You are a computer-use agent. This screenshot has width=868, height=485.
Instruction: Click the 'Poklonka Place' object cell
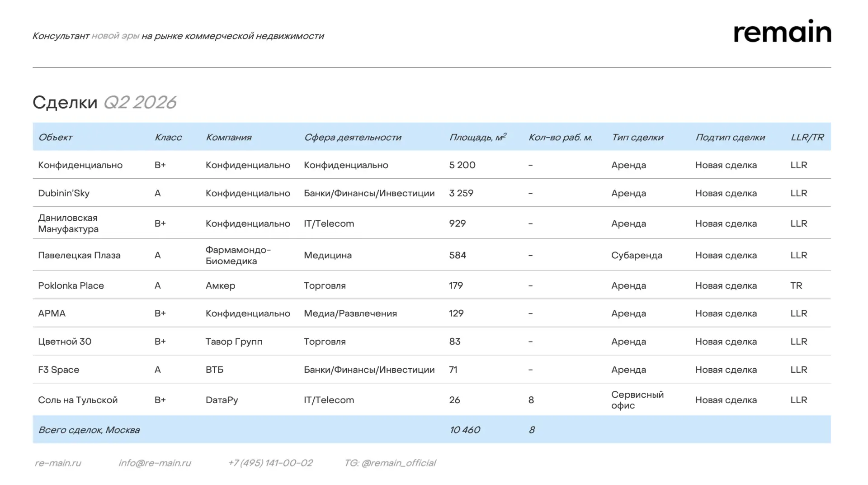(71, 285)
